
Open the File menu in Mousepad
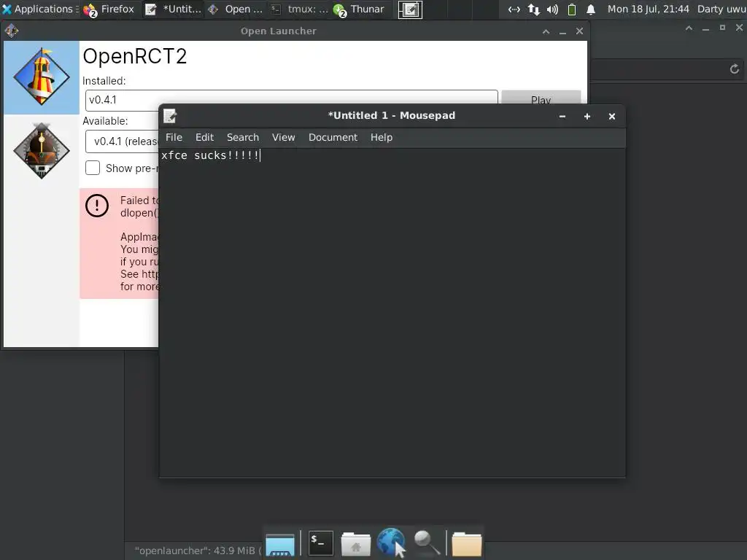click(174, 137)
